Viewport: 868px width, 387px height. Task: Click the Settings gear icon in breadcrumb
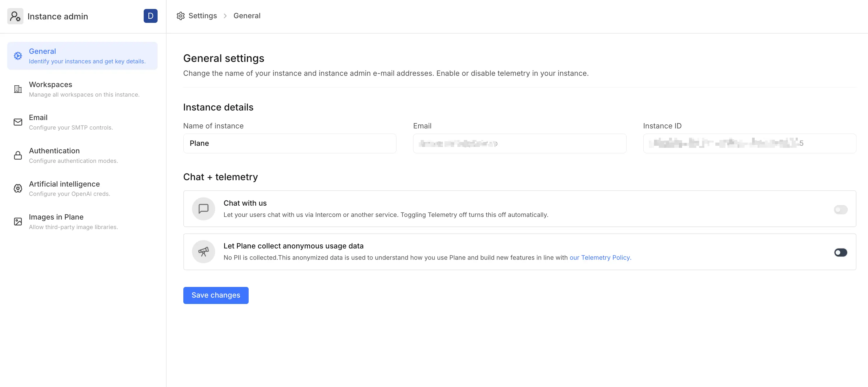tap(181, 16)
